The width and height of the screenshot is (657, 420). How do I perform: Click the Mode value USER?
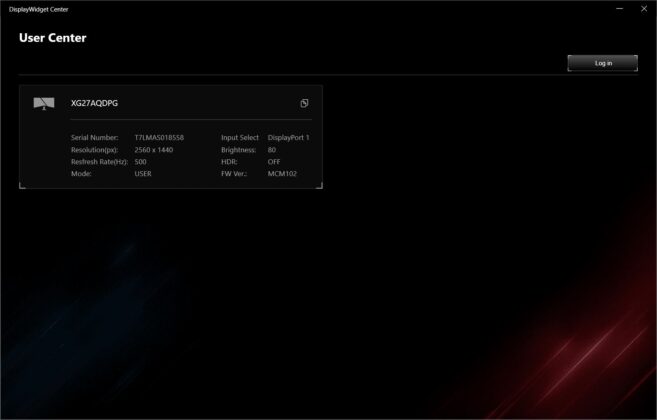pyautogui.click(x=143, y=174)
